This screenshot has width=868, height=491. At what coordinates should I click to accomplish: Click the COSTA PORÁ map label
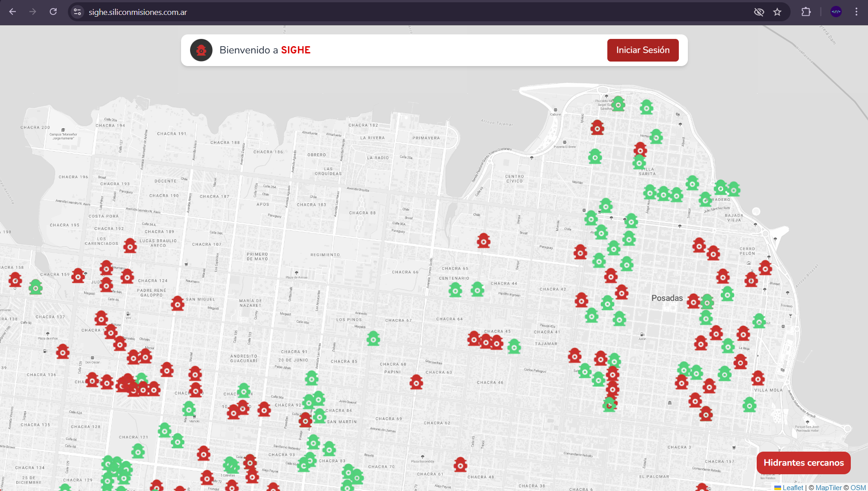tap(104, 216)
